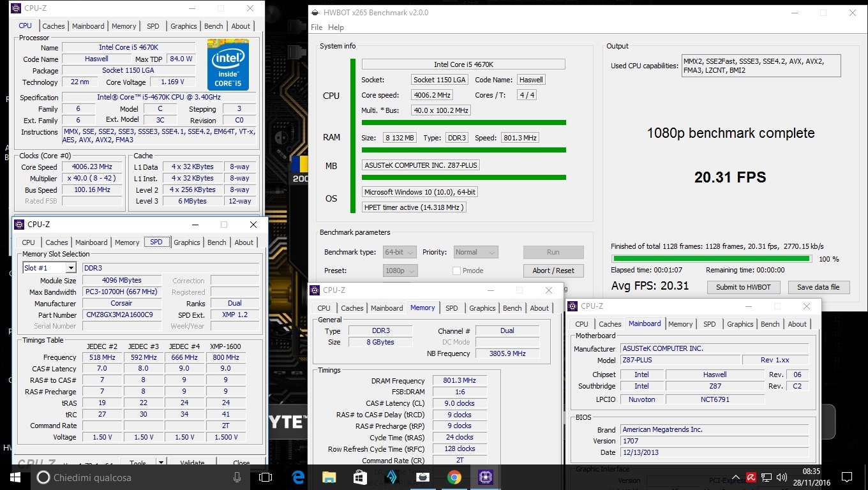
Task: Click the Part Number 'CMZ8GX3M2A1600C9'
Action: point(121,315)
